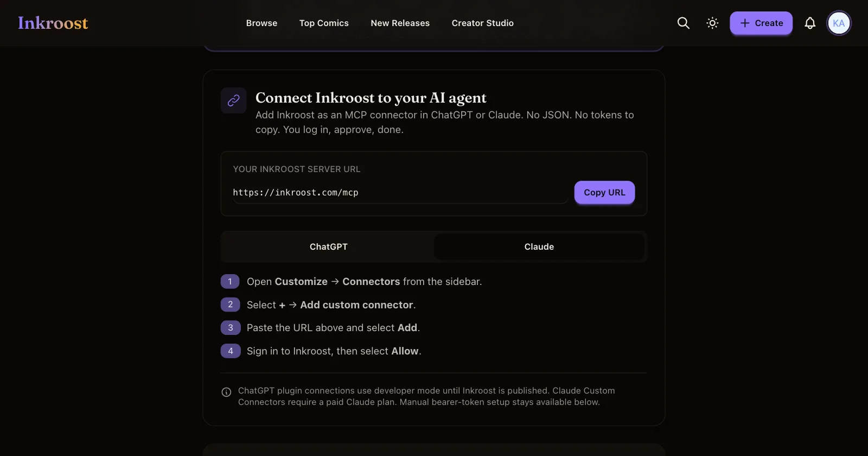868x456 pixels.
Task: Select the https://inkroost.com/mcp URL field
Action: point(400,193)
